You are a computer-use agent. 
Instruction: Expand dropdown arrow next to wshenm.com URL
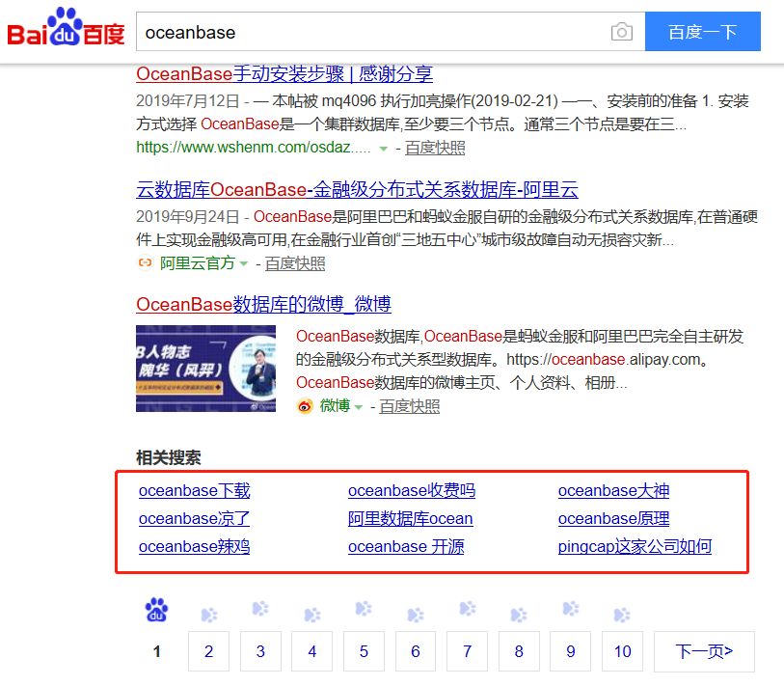pyautogui.click(x=384, y=149)
